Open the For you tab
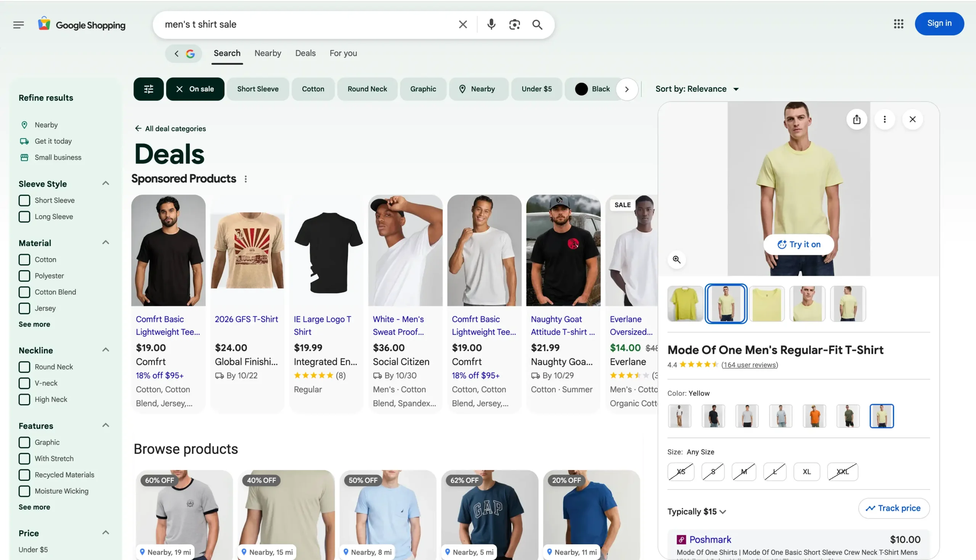This screenshot has width=976, height=560. tap(343, 53)
